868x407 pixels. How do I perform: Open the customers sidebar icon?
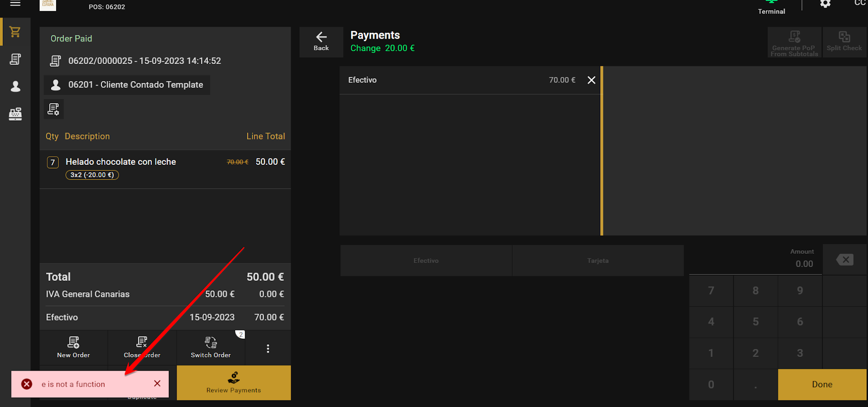[x=15, y=87]
